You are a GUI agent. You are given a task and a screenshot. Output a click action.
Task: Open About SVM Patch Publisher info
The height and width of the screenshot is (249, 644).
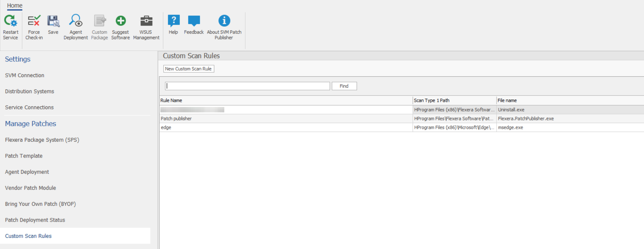(x=224, y=21)
